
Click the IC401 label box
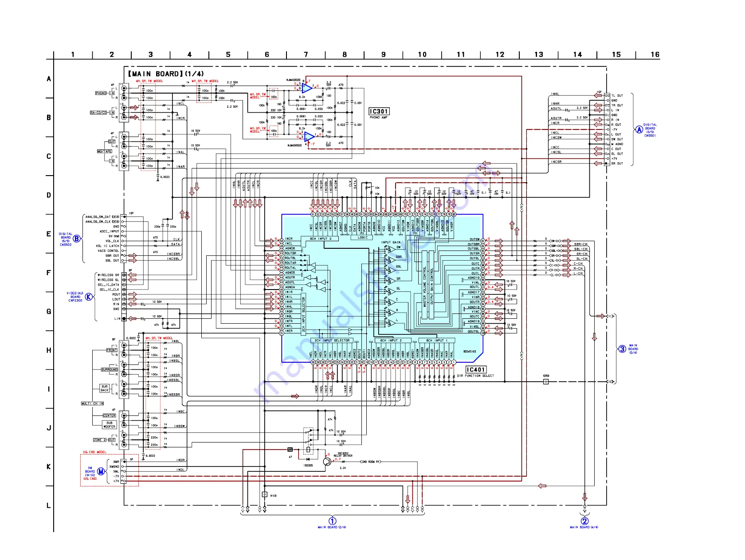click(476, 369)
